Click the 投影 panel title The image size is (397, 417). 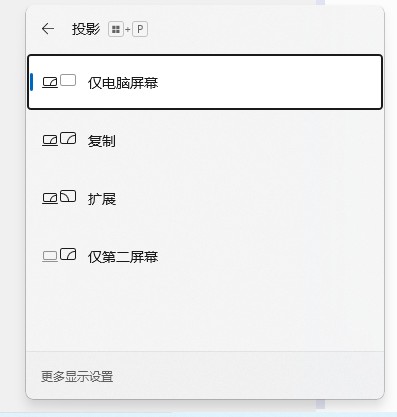pyautogui.click(x=86, y=29)
